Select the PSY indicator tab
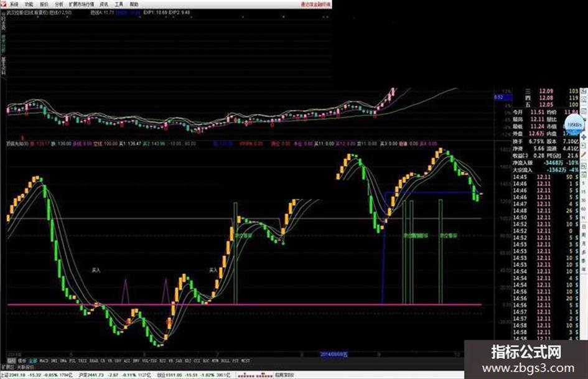 click(x=235, y=360)
